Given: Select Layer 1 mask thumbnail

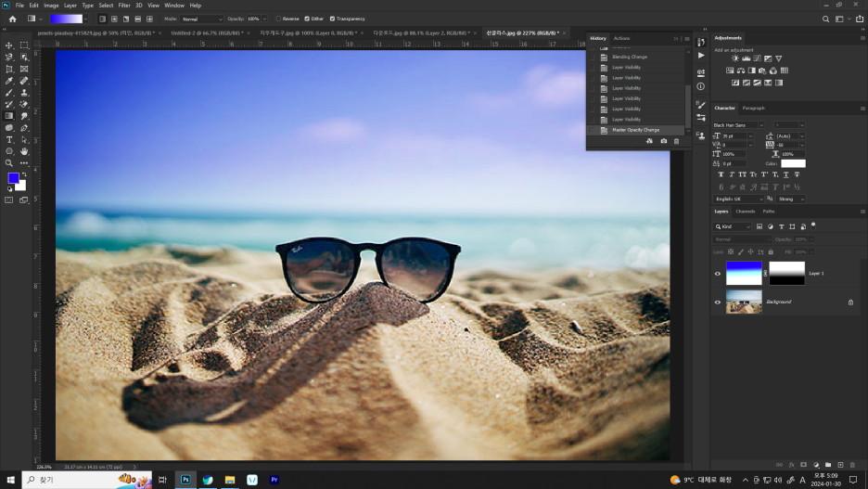Looking at the screenshot, I should [x=786, y=274].
